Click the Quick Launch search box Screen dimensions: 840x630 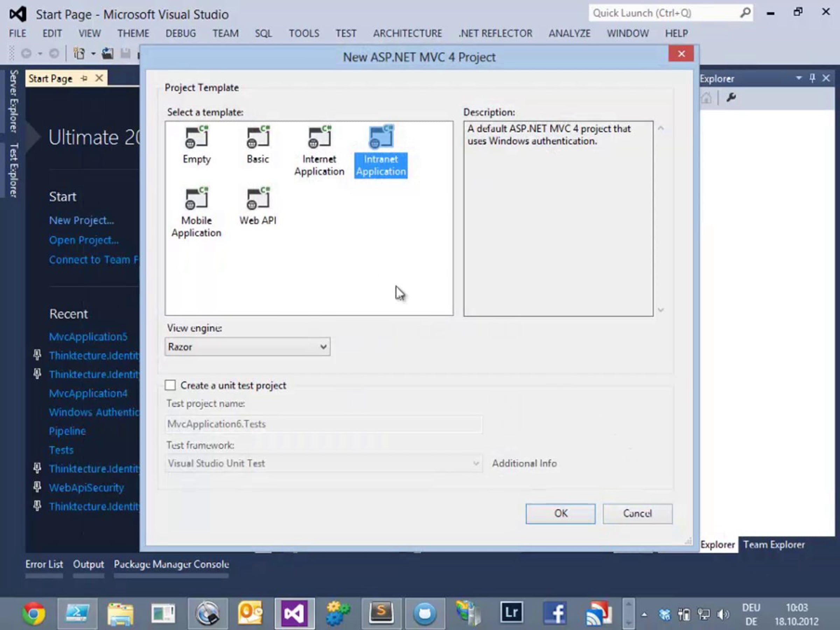click(671, 13)
